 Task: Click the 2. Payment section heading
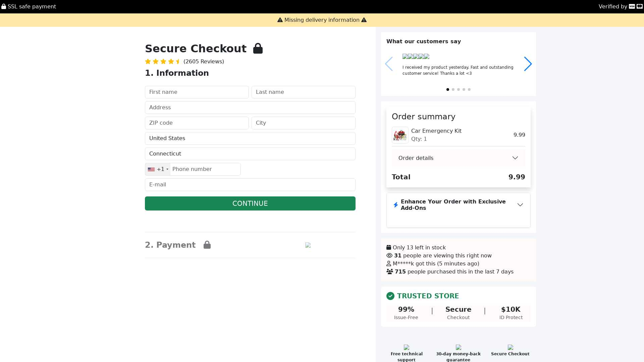(170, 245)
